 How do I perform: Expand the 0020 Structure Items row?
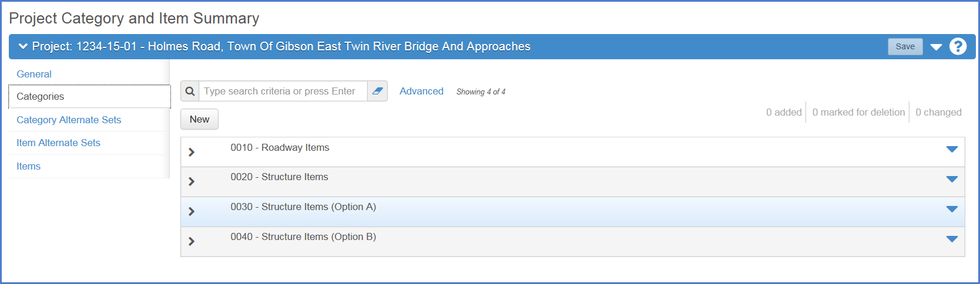coord(192,181)
